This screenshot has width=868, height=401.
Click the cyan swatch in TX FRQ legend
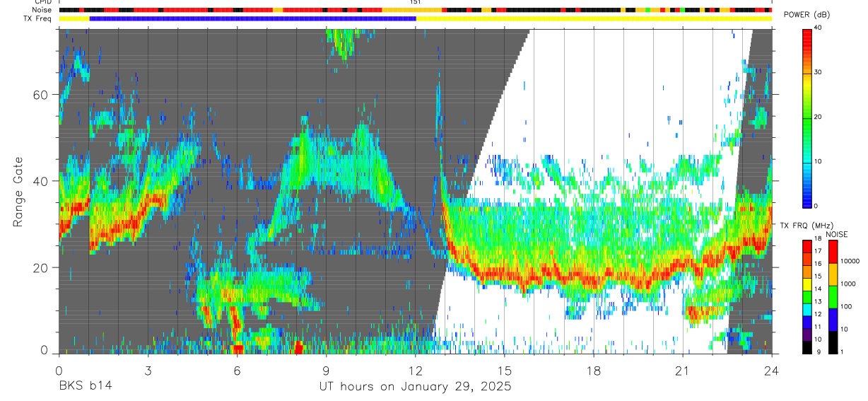[x=807, y=309]
